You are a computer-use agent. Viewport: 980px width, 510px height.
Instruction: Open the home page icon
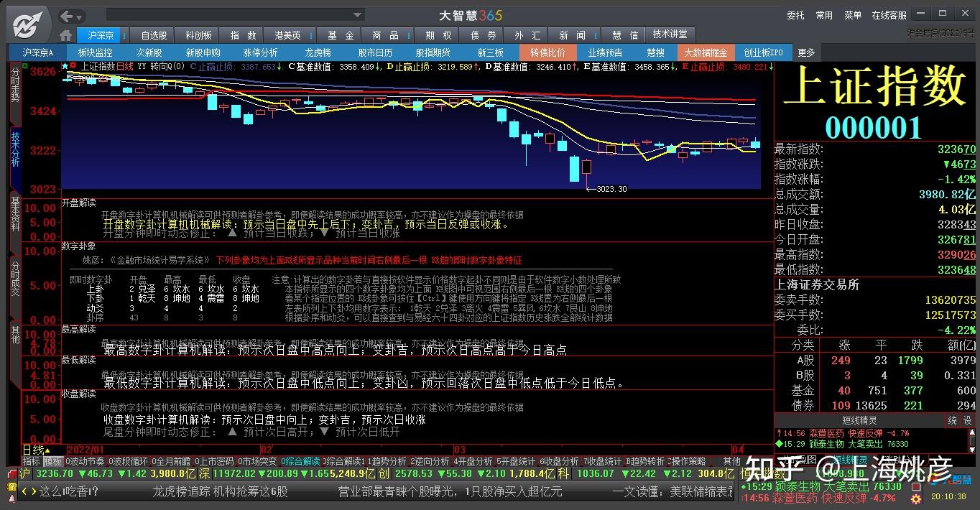(66, 35)
